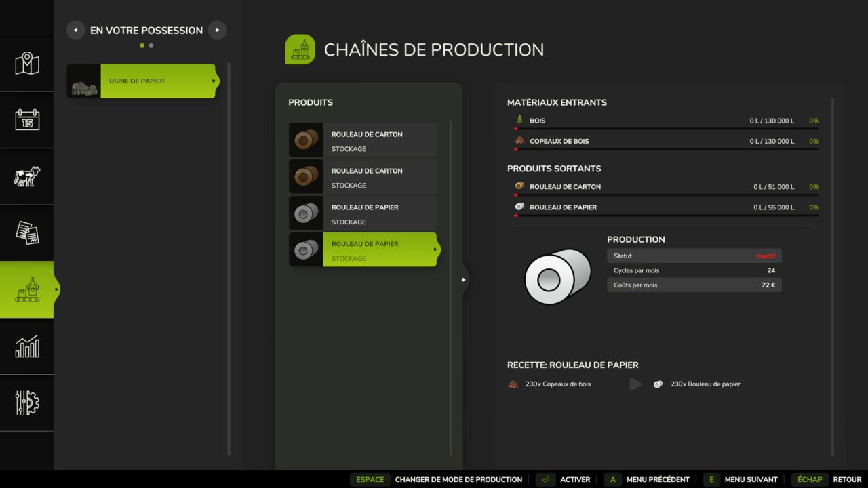Image resolution: width=868 pixels, height=488 pixels.
Task: Go to previous category left arrow
Action: pyautogui.click(x=75, y=30)
